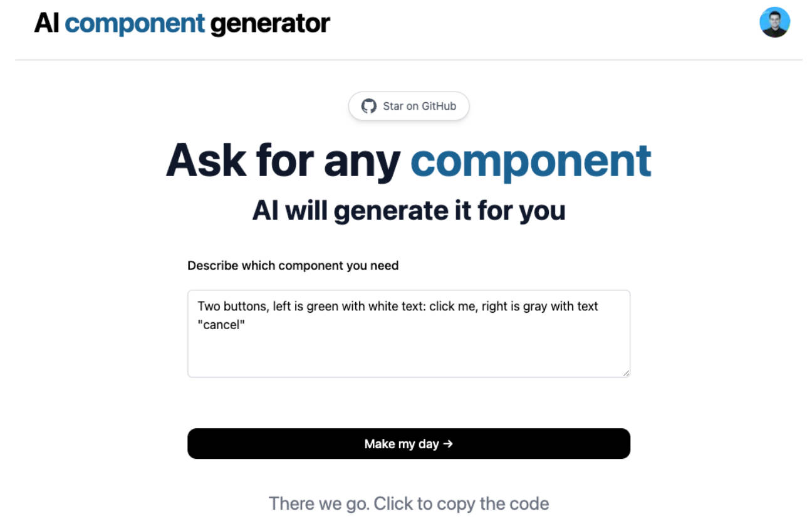The image size is (812, 526).
Task: Click the textarea resize grip in its corner
Action: click(627, 374)
